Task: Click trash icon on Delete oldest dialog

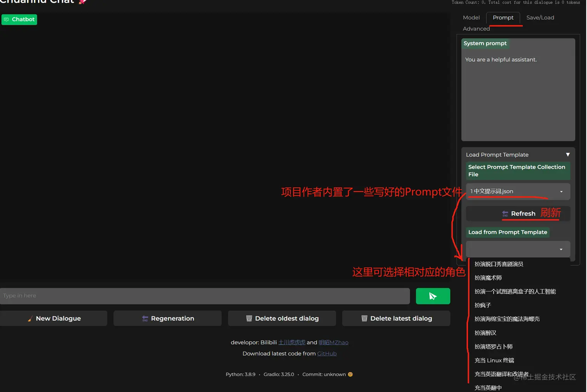Action: coord(249,318)
